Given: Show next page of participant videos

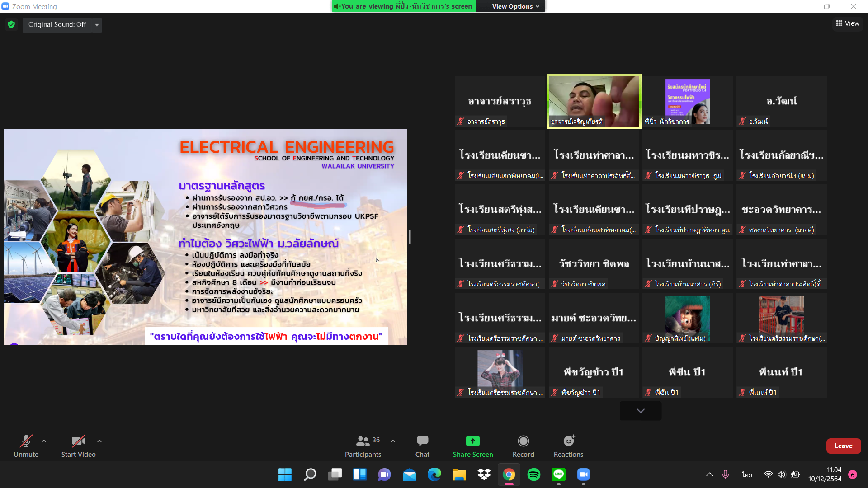Looking at the screenshot, I should (640, 411).
